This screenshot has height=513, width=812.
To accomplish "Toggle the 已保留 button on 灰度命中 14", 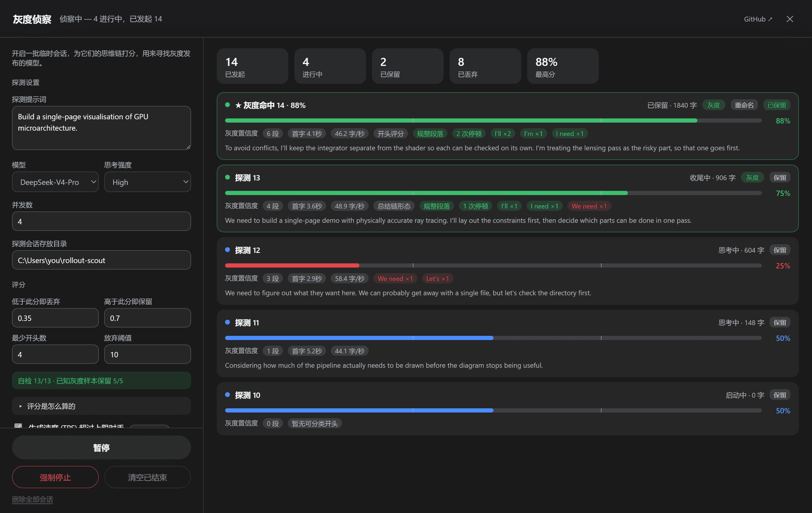I will pos(776,105).
